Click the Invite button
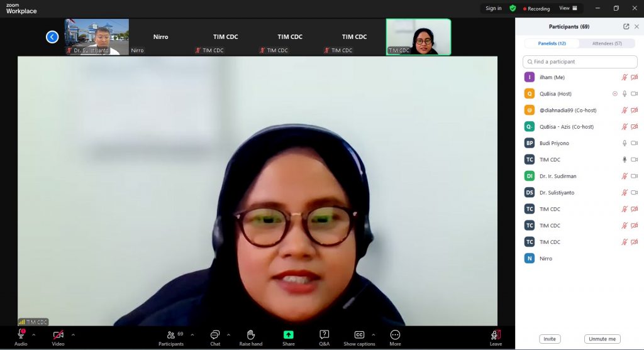This screenshot has width=644, height=350. click(x=549, y=339)
